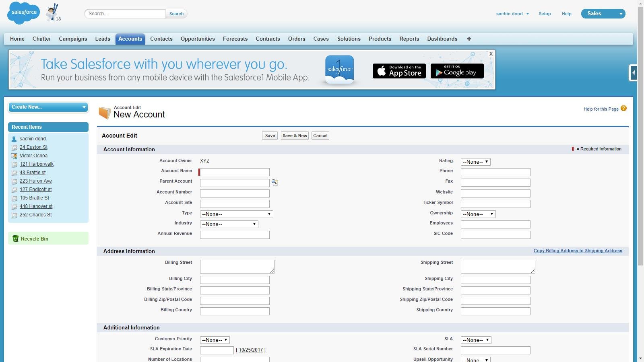Switch to the Contacts tab
644x362 pixels.
pyautogui.click(x=161, y=39)
